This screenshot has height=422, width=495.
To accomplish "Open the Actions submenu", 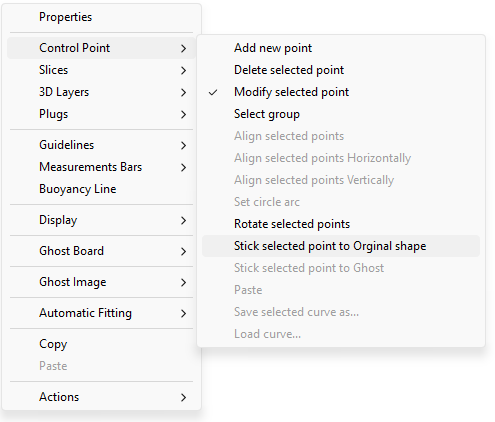I will [x=101, y=397].
